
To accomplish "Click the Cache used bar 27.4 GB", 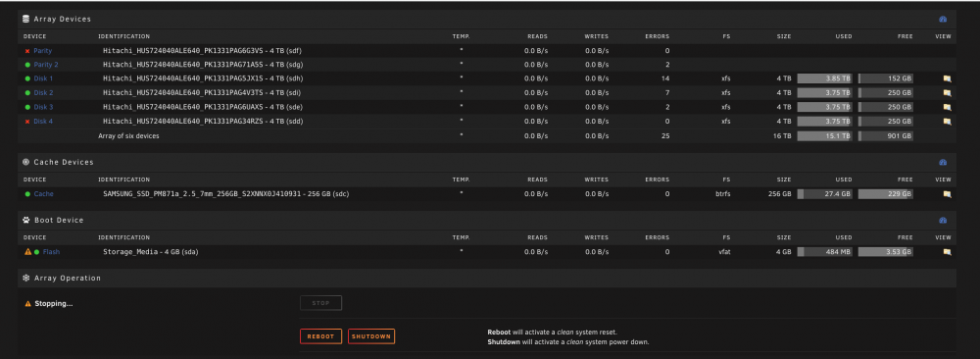I will [825, 194].
